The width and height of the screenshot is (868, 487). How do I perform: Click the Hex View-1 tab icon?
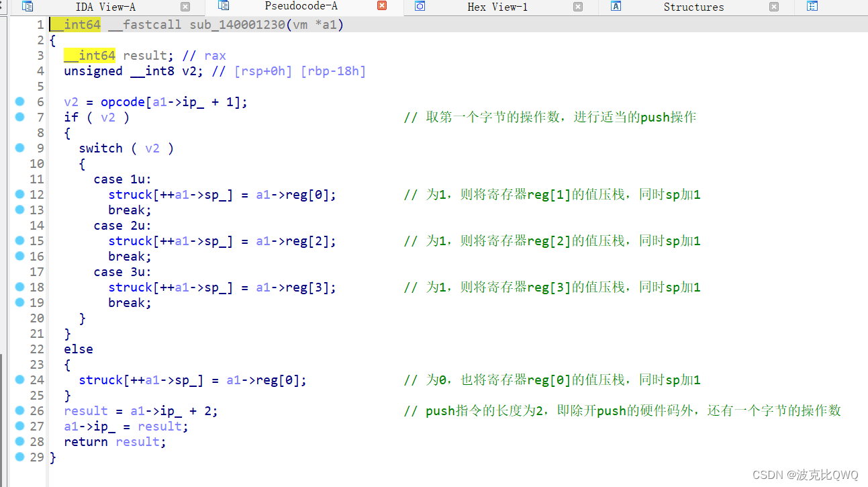[420, 7]
